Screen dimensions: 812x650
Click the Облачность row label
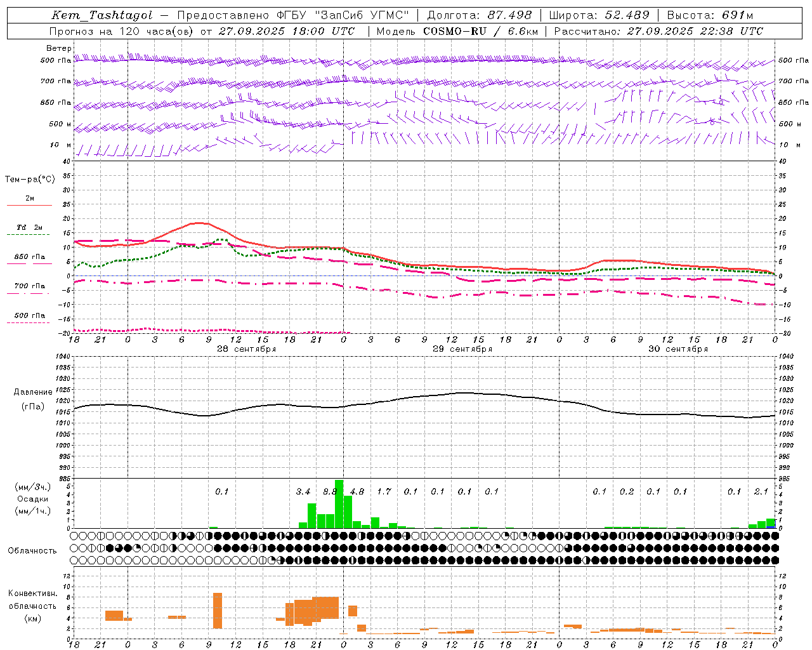(x=32, y=550)
